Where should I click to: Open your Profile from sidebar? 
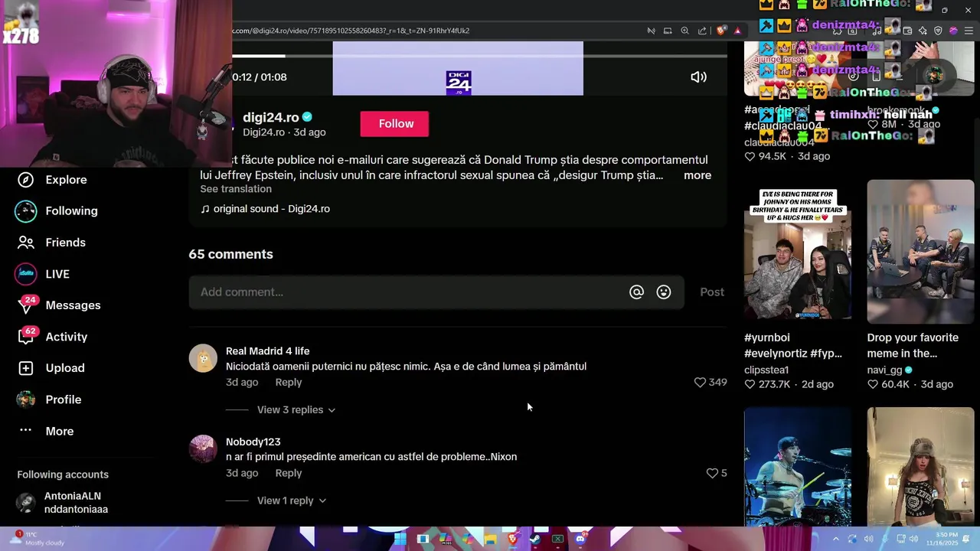tap(49, 399)
